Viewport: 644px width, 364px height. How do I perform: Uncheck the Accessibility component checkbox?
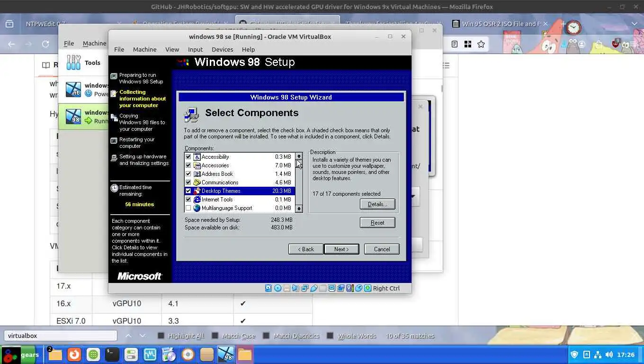coord(188,157)
